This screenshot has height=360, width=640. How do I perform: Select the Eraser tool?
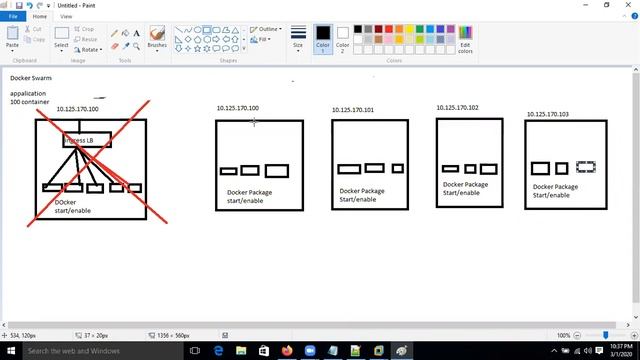(x=114, y=47)
